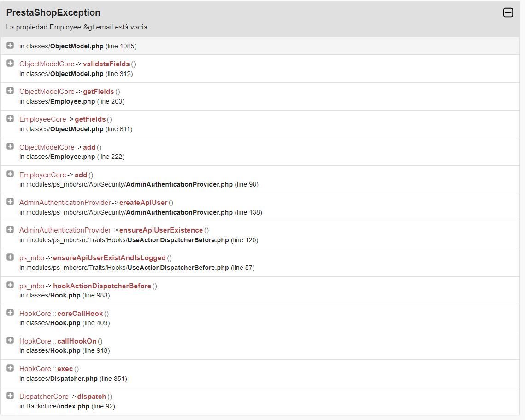525x420 pixels.
Task: Click 'Hook.php (line 918)' file reference
Action: 80,351
